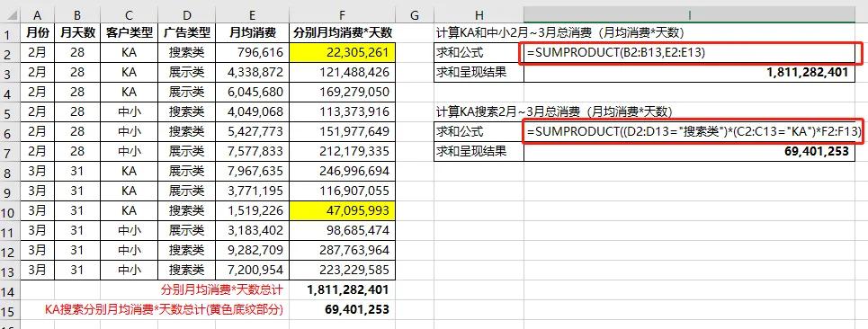Select column H header

[479, 15]
